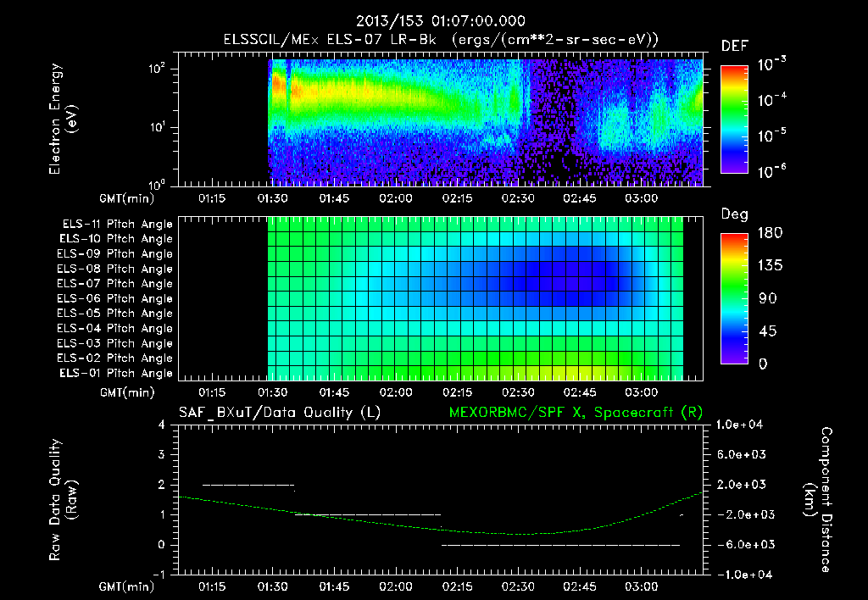Click the 10^-3 tick on DEF colorbar
868x600 pixels.
point(771,64)
